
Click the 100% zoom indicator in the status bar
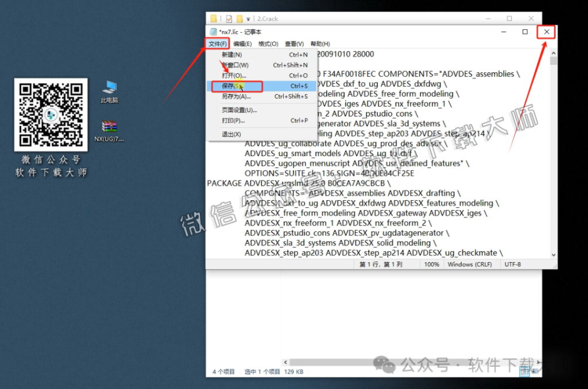click(432, 264)
